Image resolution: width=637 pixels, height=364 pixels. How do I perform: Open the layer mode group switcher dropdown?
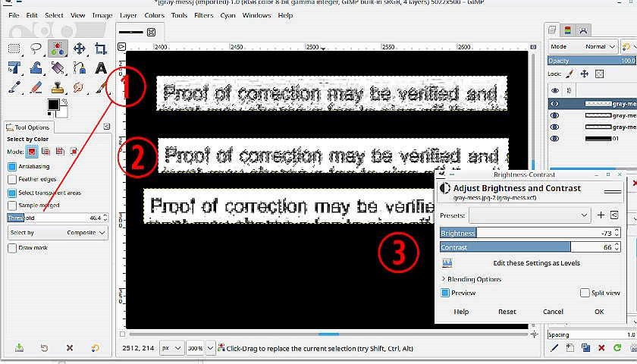pyautogui.click(x=629, y=47)
